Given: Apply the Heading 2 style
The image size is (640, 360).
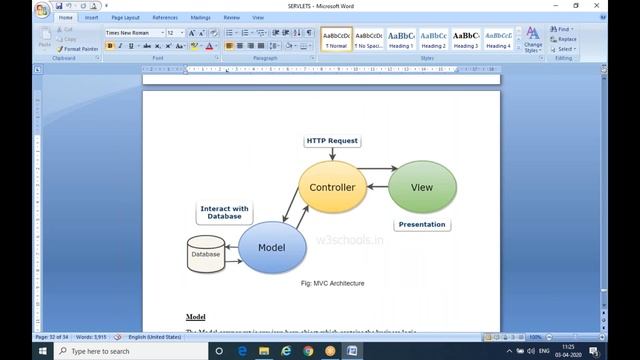Looking at the screenshot, I should [433, 39].
